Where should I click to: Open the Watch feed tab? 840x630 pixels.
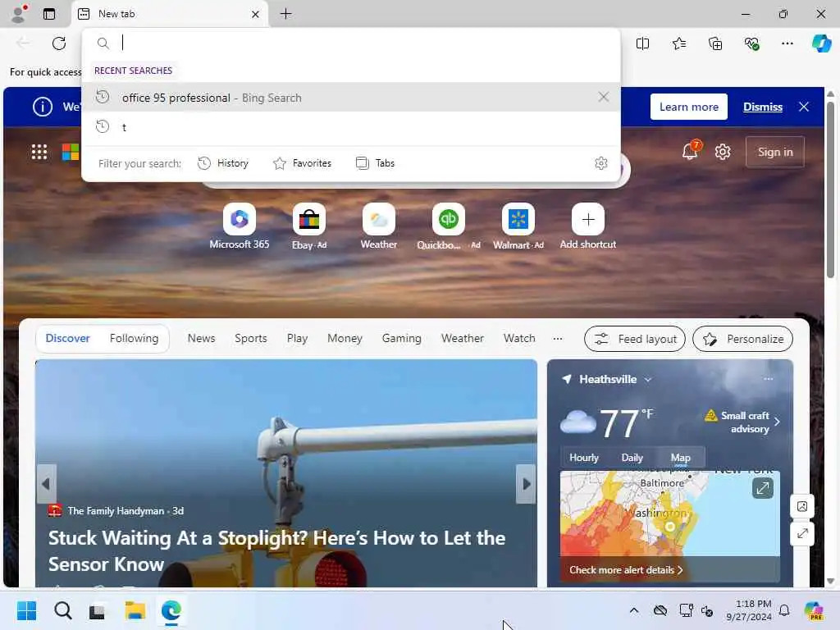click(519, 338)
